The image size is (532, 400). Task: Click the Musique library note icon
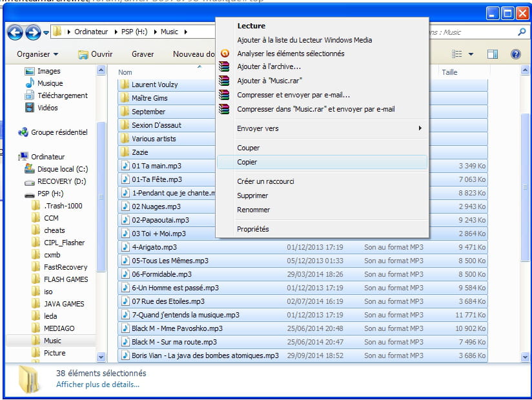30,83
